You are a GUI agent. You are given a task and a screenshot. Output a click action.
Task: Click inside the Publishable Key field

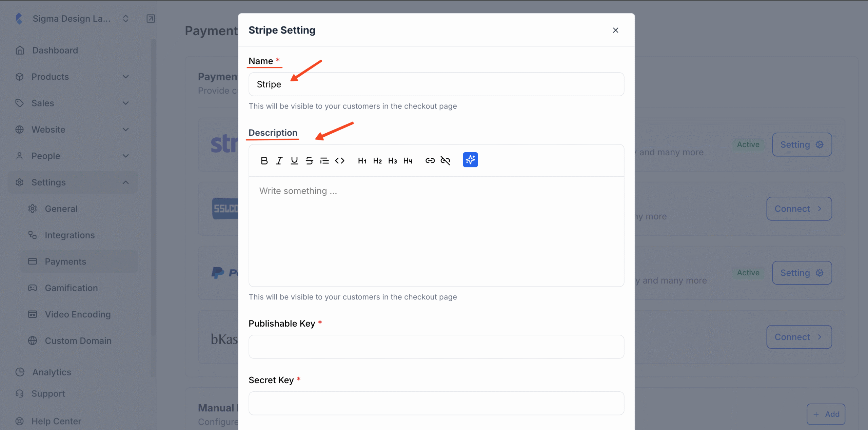[x=436, y=347]
